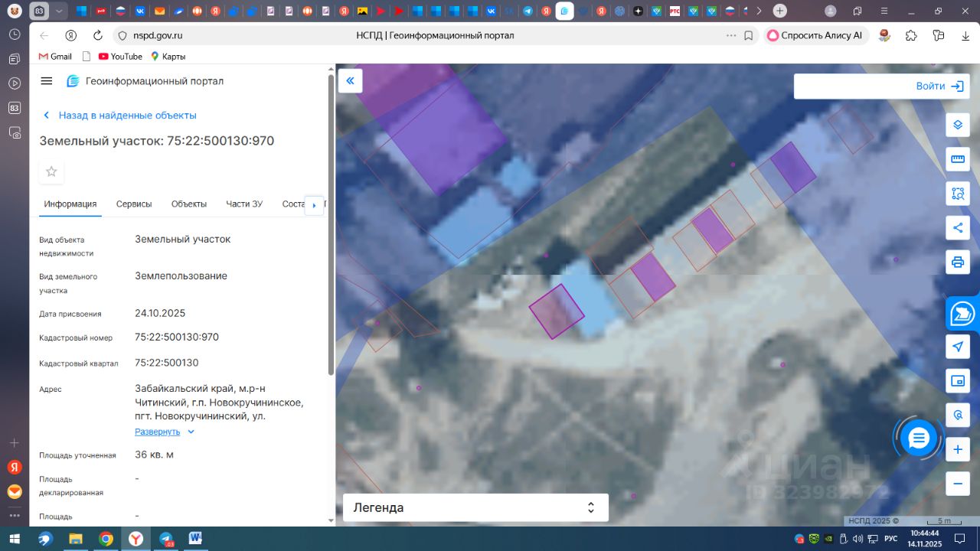This screenshot has width=980, height=551.
Task: Open browser downloads
Action: pyautogui.click(x=966, y=35)
